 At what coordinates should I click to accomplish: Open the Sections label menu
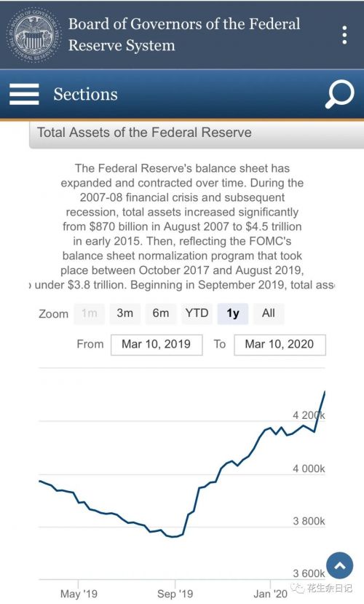[x=85, y=95]
